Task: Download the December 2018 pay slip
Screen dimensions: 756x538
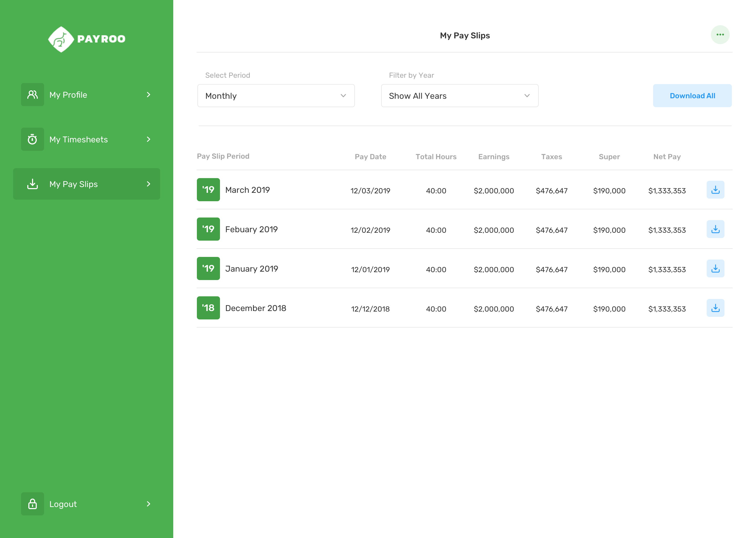Action: coord(715,308)
